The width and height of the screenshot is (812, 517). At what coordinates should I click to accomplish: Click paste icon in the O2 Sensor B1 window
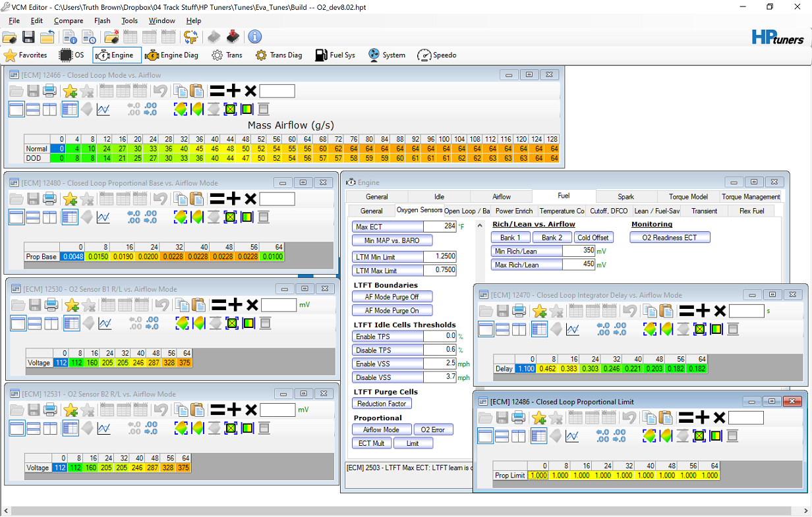point(197,305)
